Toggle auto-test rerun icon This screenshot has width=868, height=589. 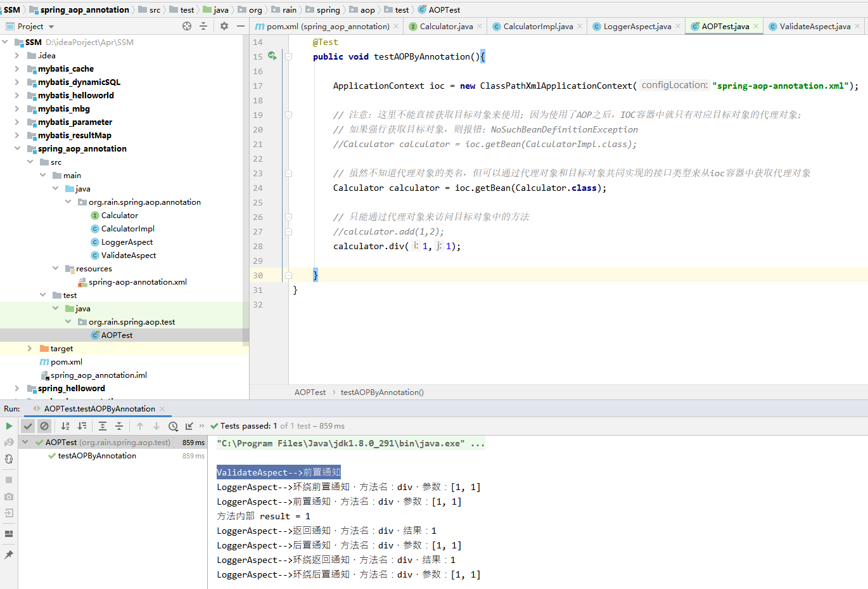click(x=9, y=459)
